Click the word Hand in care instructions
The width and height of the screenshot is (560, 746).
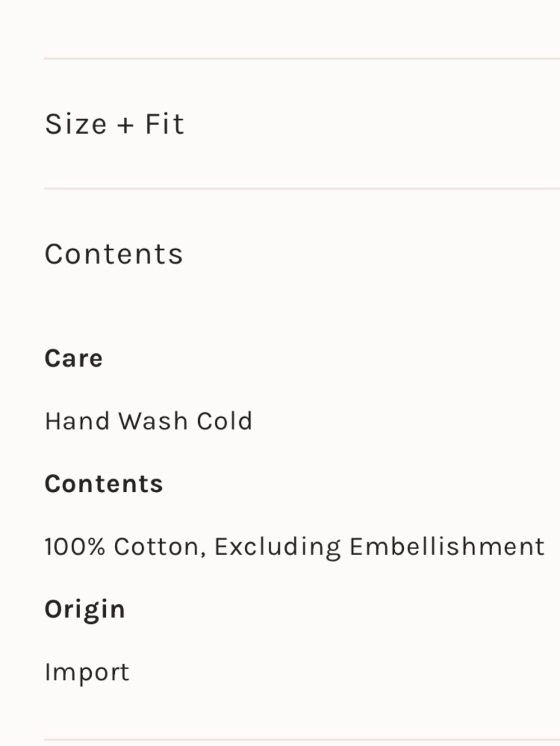77,421
